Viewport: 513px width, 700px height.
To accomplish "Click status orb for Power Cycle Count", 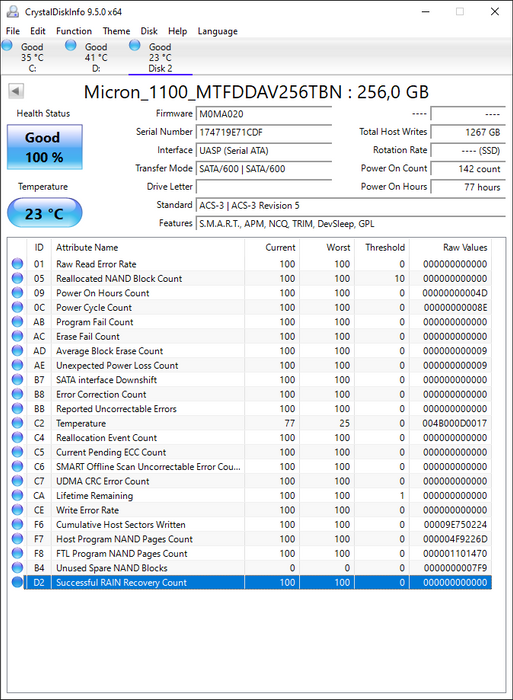I will coord(17,307).
